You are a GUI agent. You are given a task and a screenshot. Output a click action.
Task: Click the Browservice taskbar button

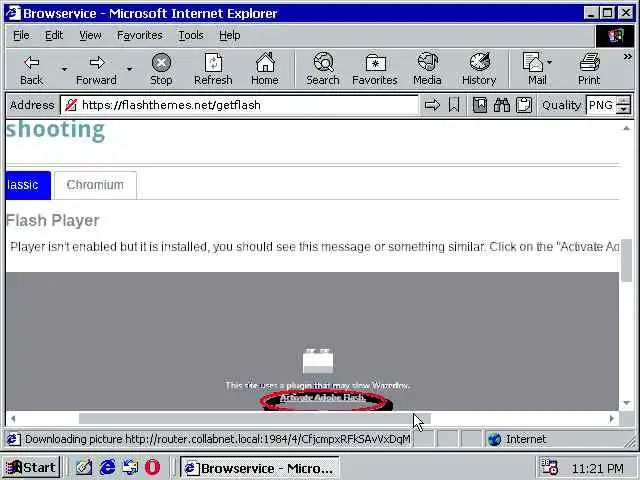pyautogui.click(x=260, y=468)
